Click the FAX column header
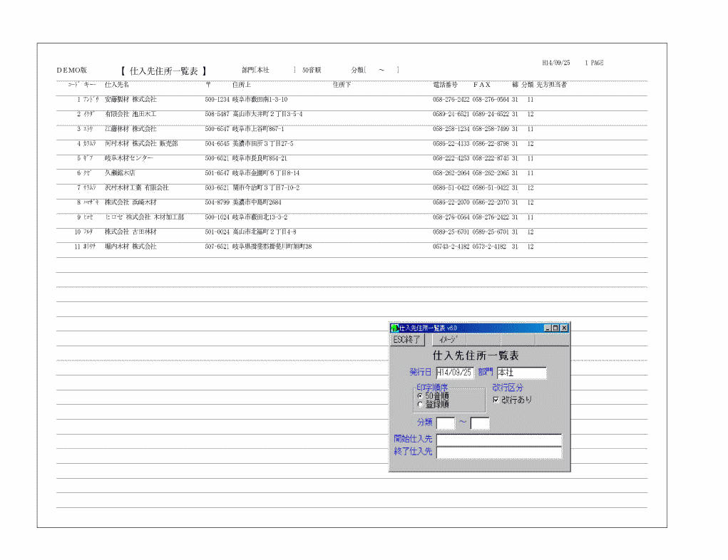Image resolution: width=728 pixels, height=560 pixels. click(x=482, y=85)
